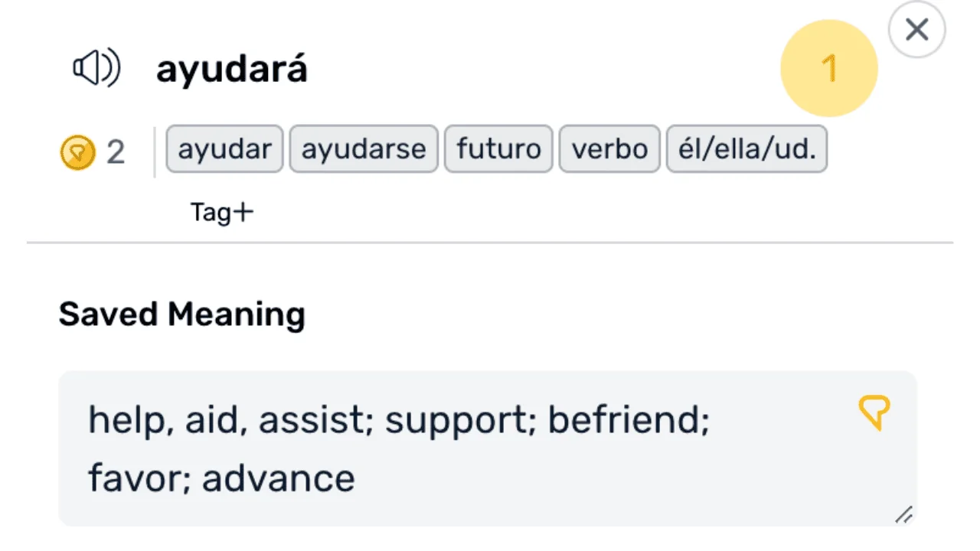The width and height of the screenshot is (980, 551).
Task: Click the coin icon next to the number 2
Action: (76, 152)
